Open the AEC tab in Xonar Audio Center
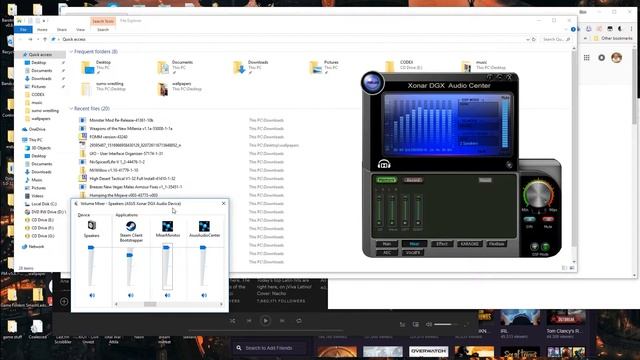 coord(387,253)
